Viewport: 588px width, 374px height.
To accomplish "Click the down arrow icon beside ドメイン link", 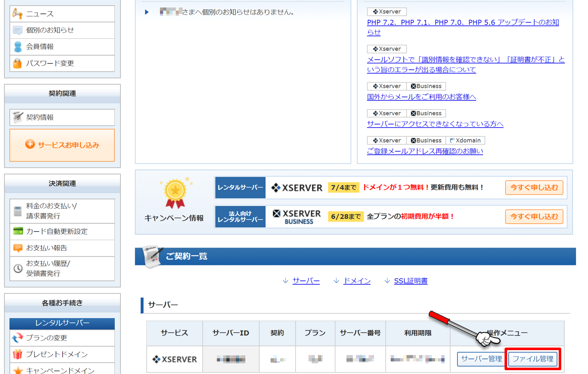I will pyautogui.click(x=336, y=281).
